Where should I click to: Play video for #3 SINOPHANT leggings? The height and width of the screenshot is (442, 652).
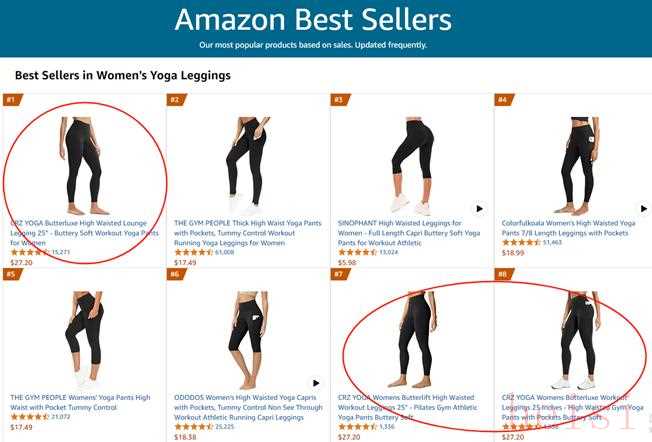click(479, 209)
